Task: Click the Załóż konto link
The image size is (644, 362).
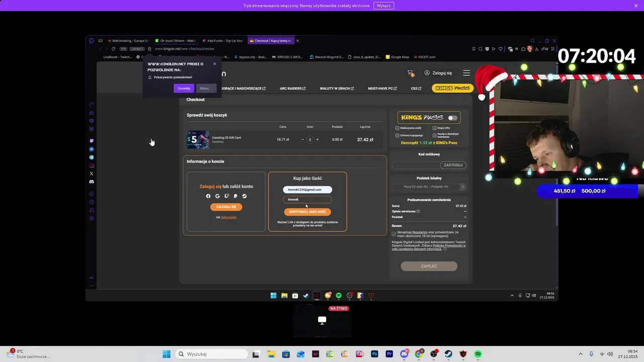Action: coord(228,217)
